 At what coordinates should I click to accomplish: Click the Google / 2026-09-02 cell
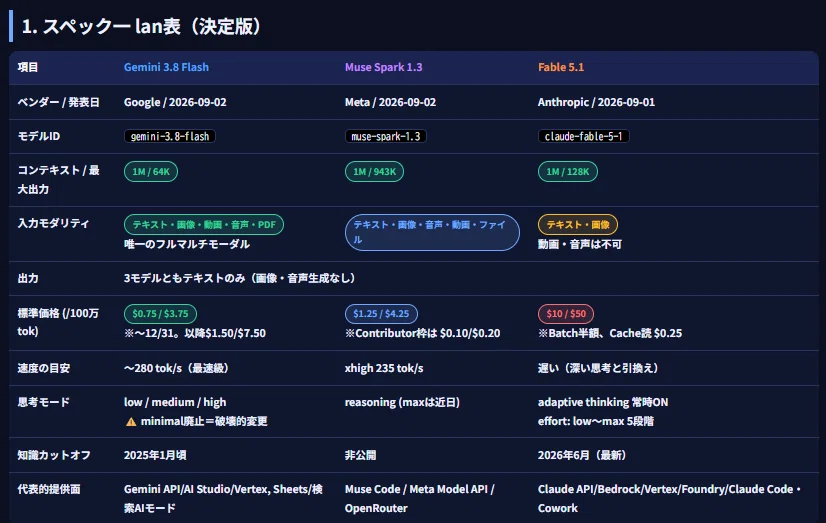(175, 102)
